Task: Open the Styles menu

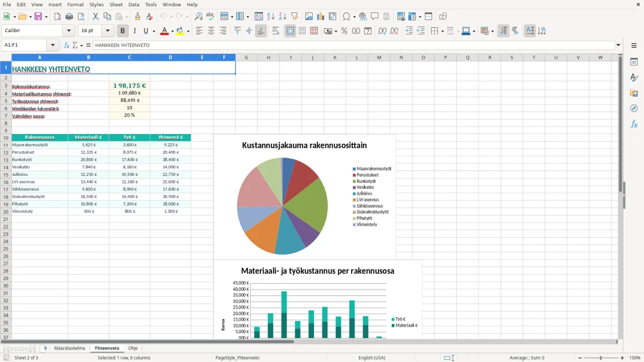Action: click(97, 4)
